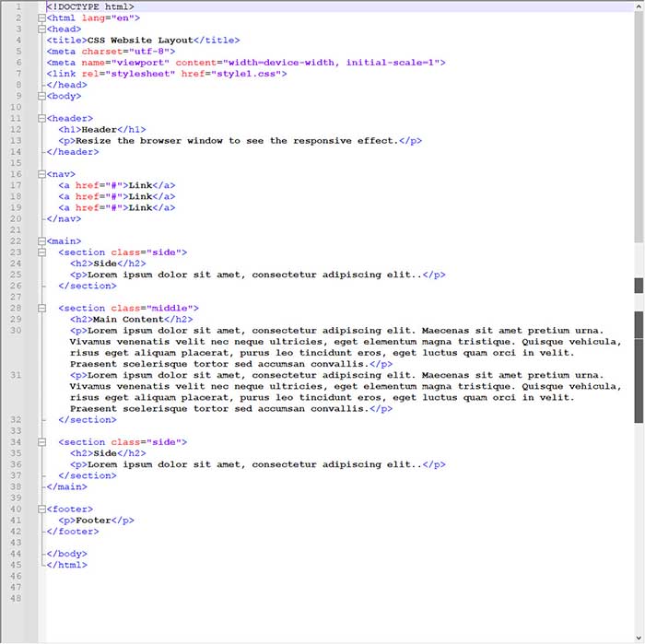
Task: Click the h1 text 'Header'
Action: (100, 130)
